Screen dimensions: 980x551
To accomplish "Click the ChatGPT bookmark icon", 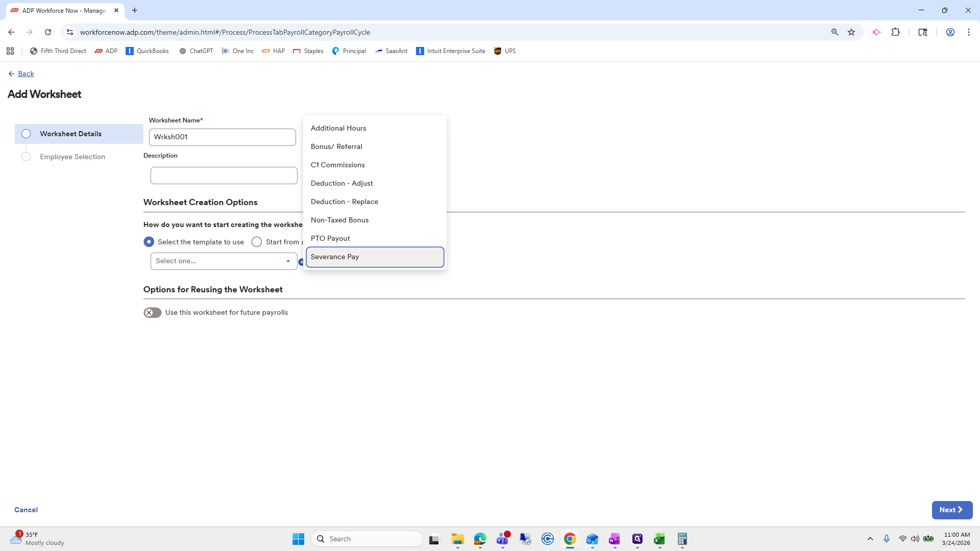I will 183,51.
